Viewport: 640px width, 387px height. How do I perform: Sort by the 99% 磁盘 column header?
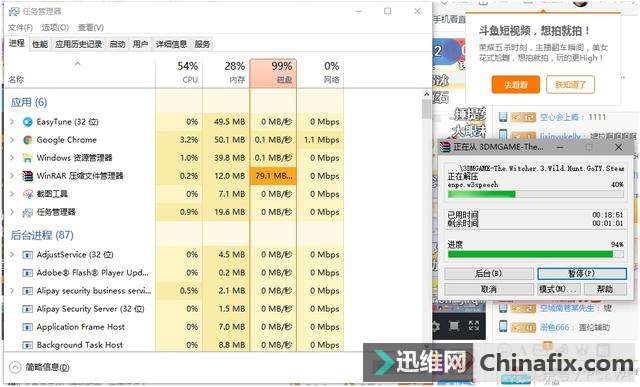[273, 73]
